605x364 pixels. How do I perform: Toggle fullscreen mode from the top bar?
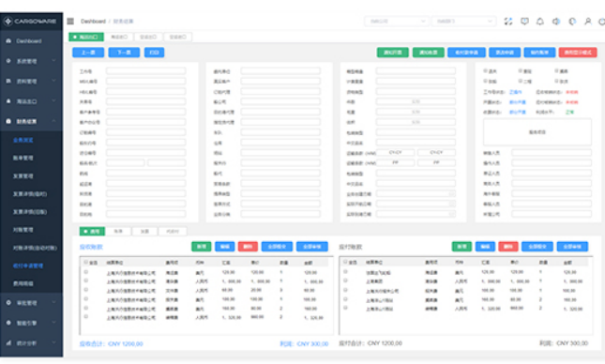click(x=508, y=22)
